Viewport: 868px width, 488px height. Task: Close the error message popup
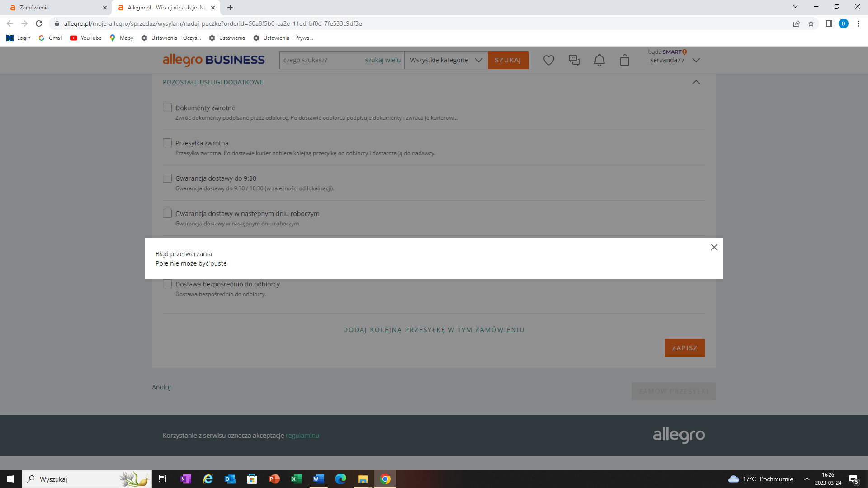tap(714, 247)
